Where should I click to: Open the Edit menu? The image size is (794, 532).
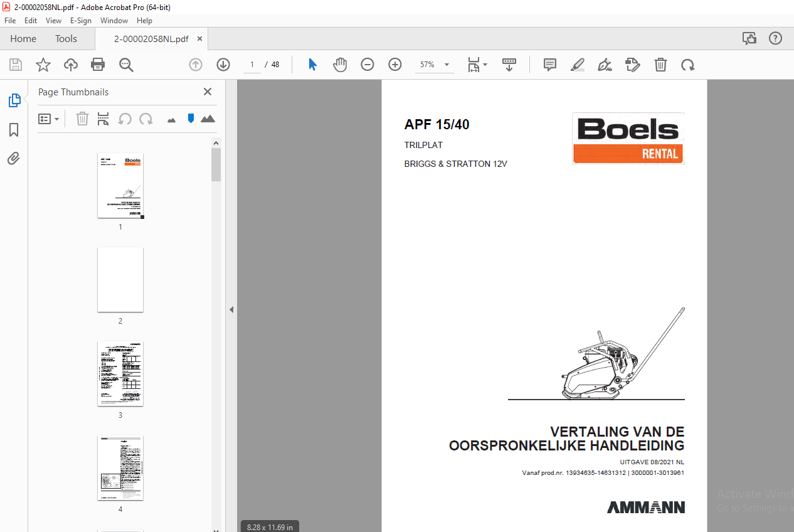(31, 21)
